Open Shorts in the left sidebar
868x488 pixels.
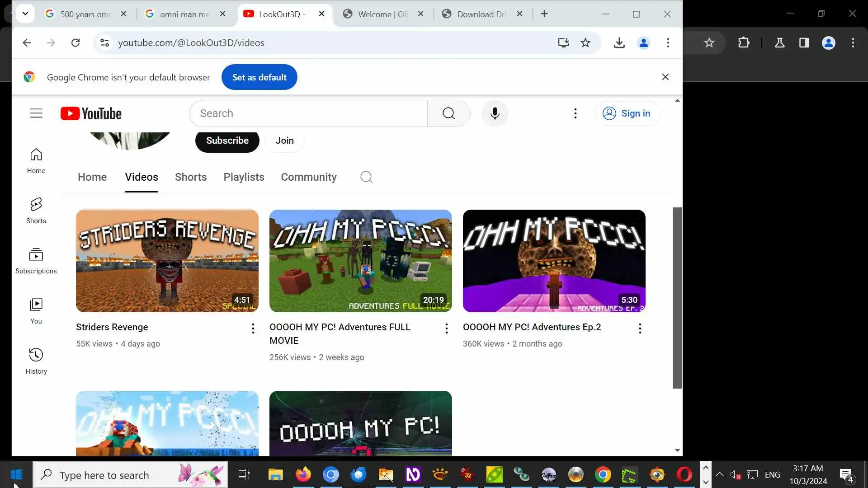pos(36,210)
